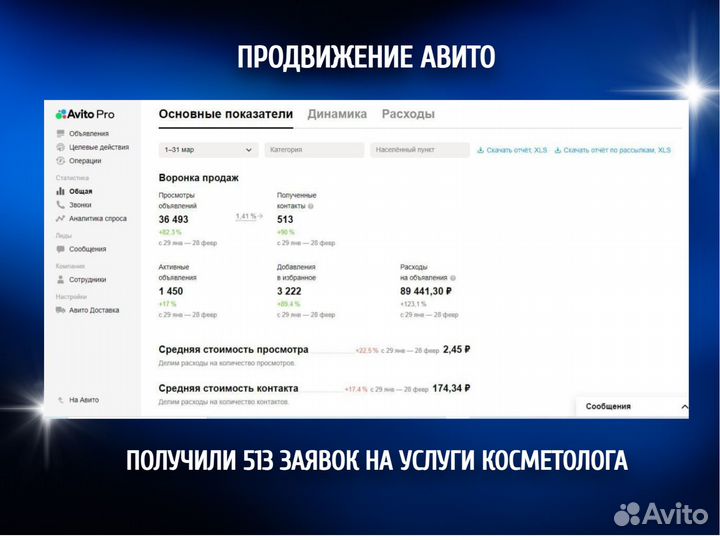
Task: Click the Avito Pro logo
Action: click(x=85, y=114)
